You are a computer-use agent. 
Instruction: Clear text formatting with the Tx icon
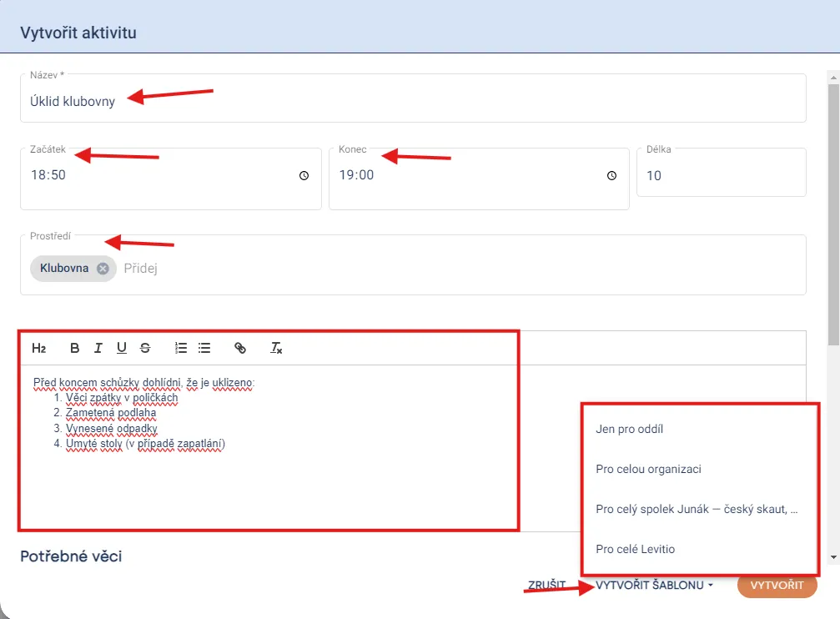(276, 349)
